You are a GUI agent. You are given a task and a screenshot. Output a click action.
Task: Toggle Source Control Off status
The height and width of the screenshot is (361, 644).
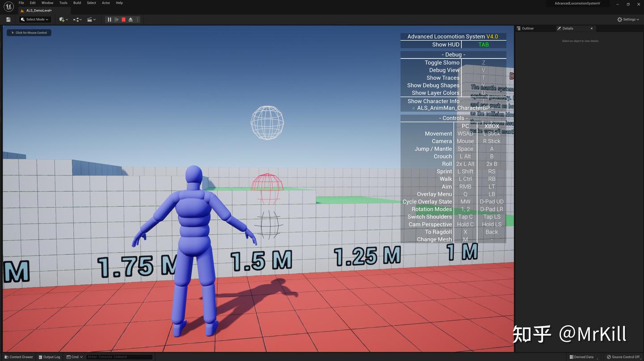click(x=623, y=357)
